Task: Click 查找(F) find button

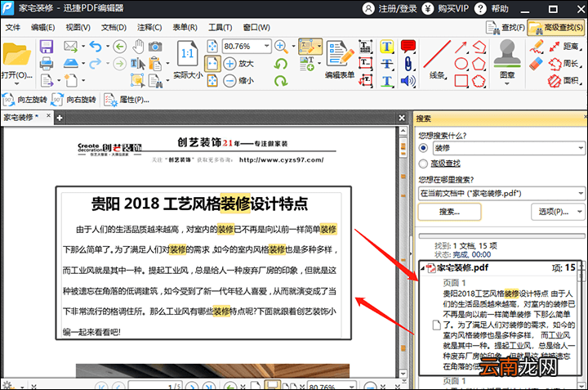Action: [506, 28]
